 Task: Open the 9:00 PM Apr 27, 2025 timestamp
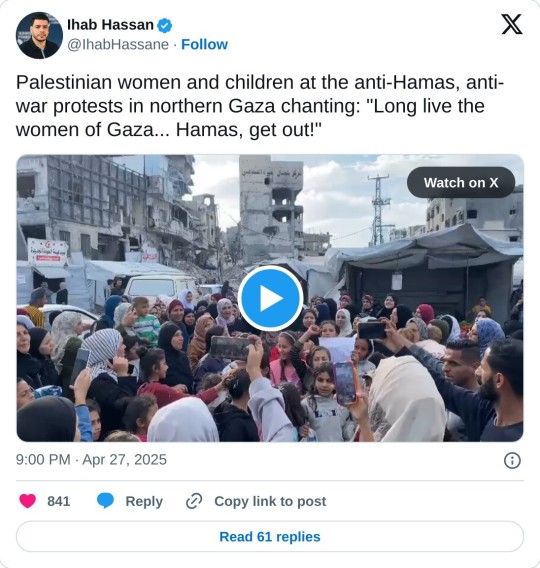click(91, 460)
